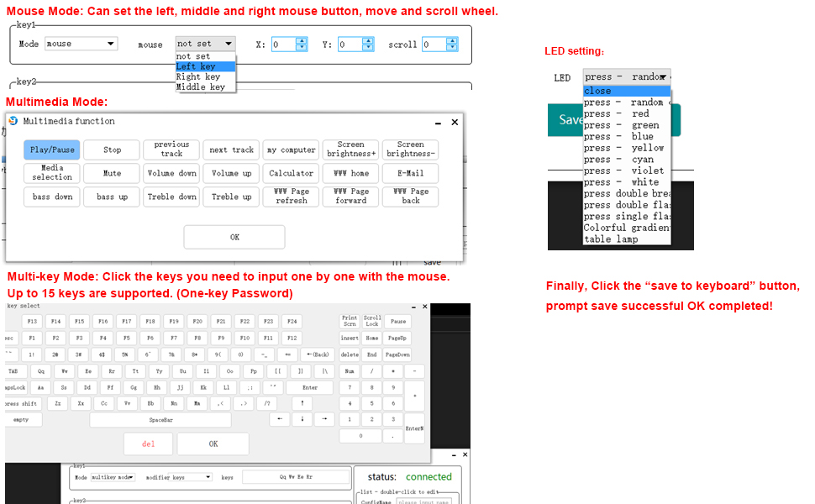The image size is (815, 504).
Task: Select "table lamp" LED mode
Action: pos(611,239)
